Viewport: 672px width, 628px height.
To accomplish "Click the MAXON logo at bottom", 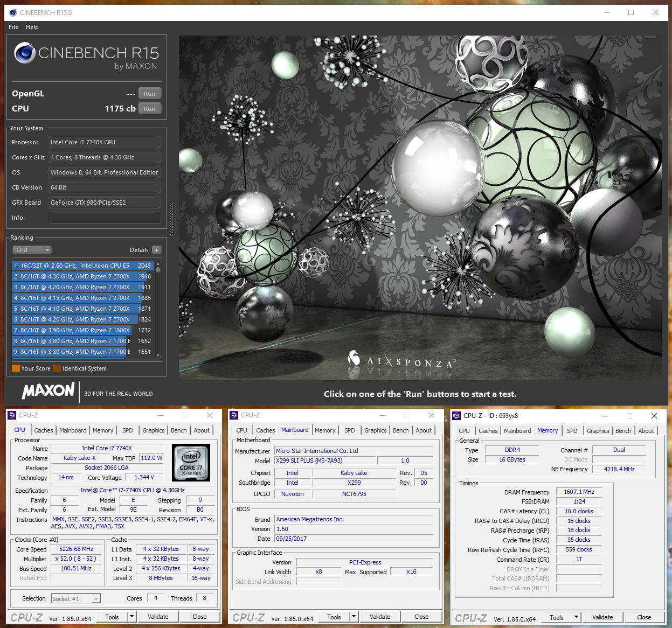I will pos(49,391).
